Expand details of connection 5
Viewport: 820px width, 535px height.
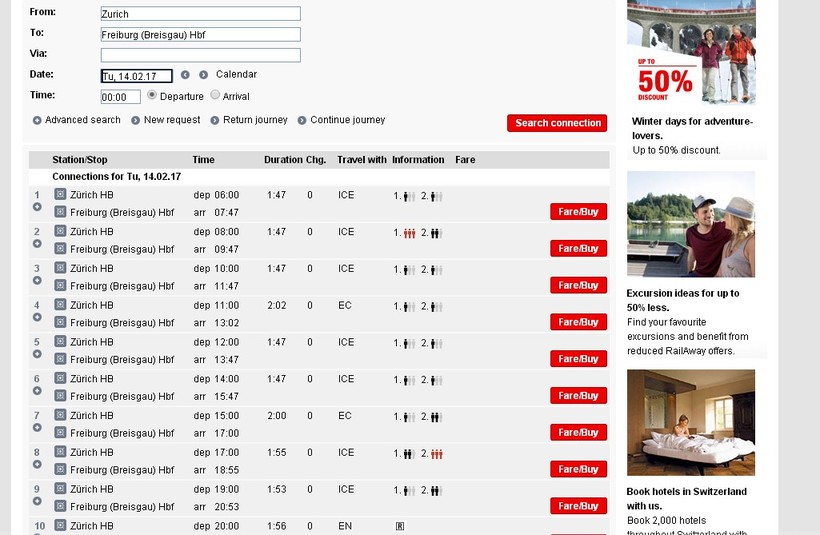click(x=37, y=354)
